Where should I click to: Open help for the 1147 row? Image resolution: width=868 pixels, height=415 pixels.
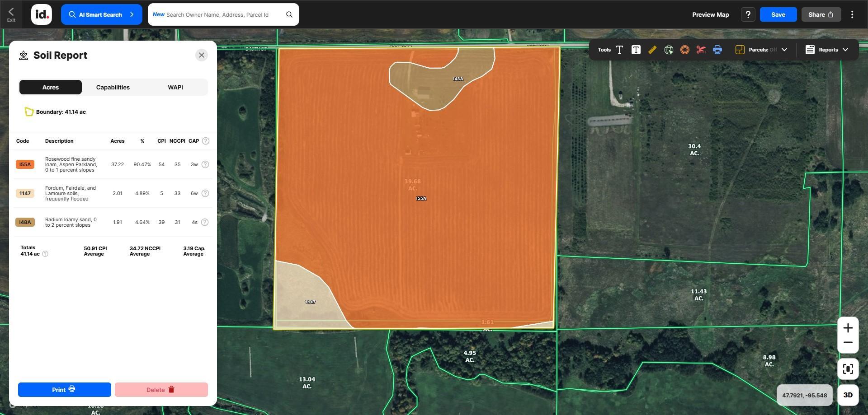[205, 193]
